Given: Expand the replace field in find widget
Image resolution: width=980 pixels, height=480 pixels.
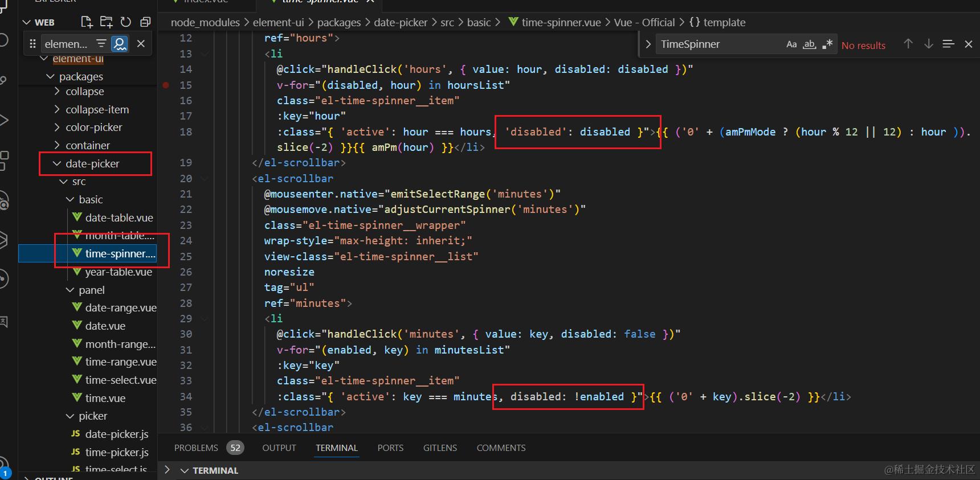Looking at the screenshot, I should click(648, 44).
